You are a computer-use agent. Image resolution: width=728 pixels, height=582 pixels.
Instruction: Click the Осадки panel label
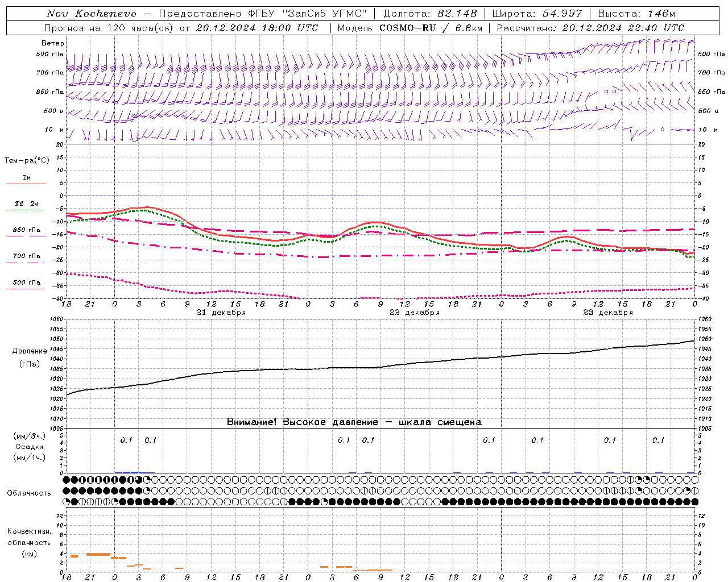click(x=30, y=447)
